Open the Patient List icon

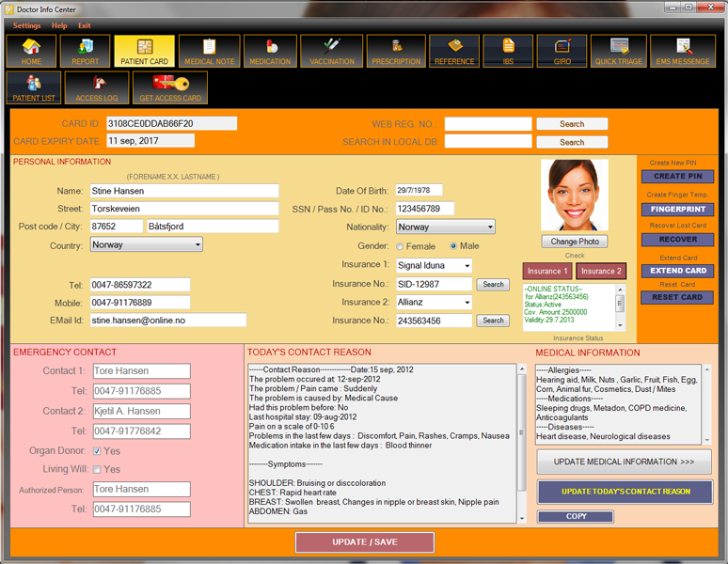(33, 87)
